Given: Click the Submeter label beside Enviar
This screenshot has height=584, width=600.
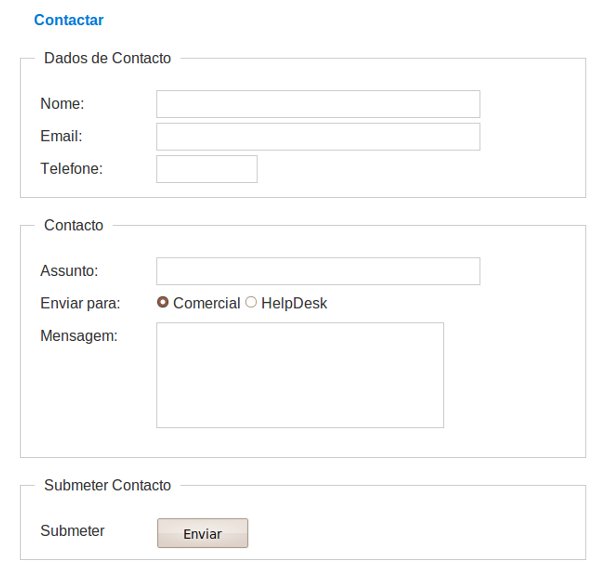Looking at the screenshot, I should (72, 531).
